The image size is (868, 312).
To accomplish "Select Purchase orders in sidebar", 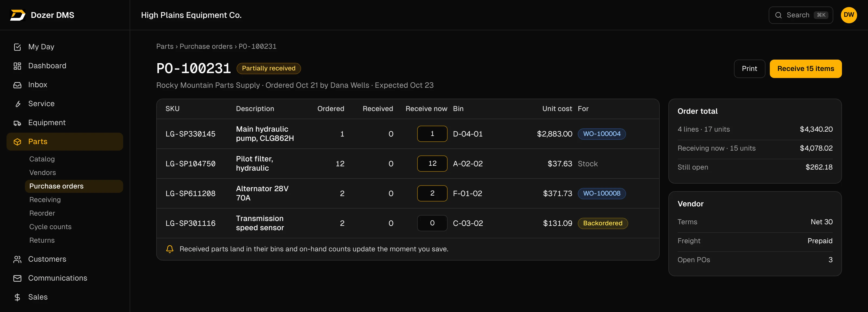I will coord(74,186).
